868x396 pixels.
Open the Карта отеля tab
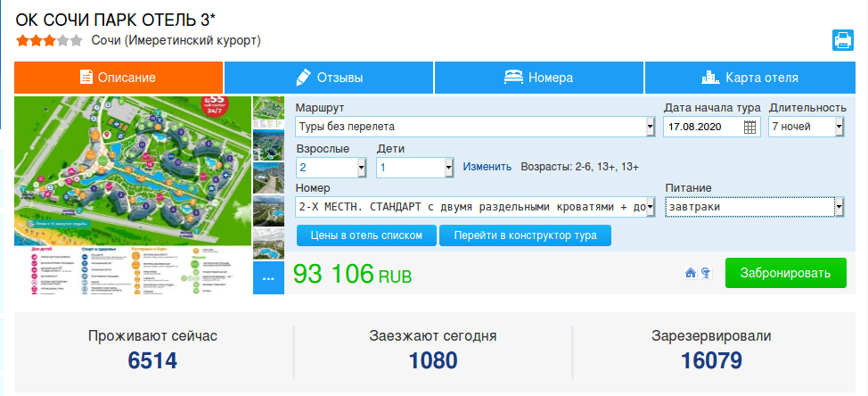[x=750, y=78]
